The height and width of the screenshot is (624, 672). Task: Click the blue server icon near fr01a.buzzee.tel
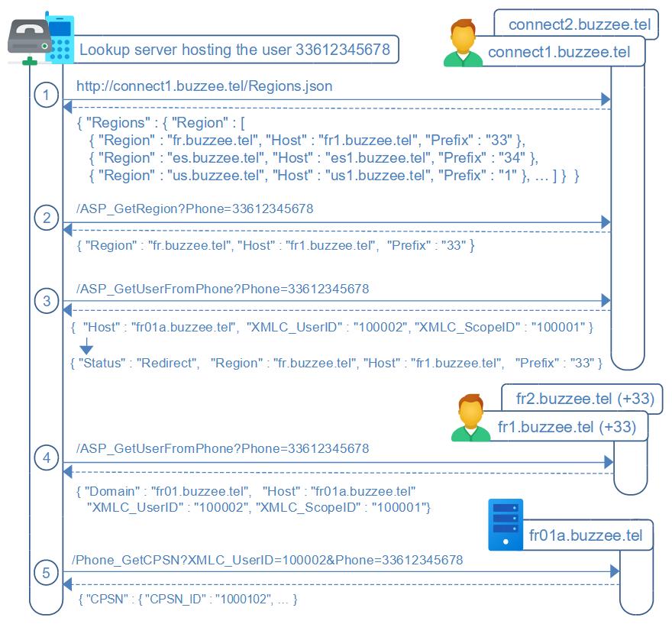point(506,525)
